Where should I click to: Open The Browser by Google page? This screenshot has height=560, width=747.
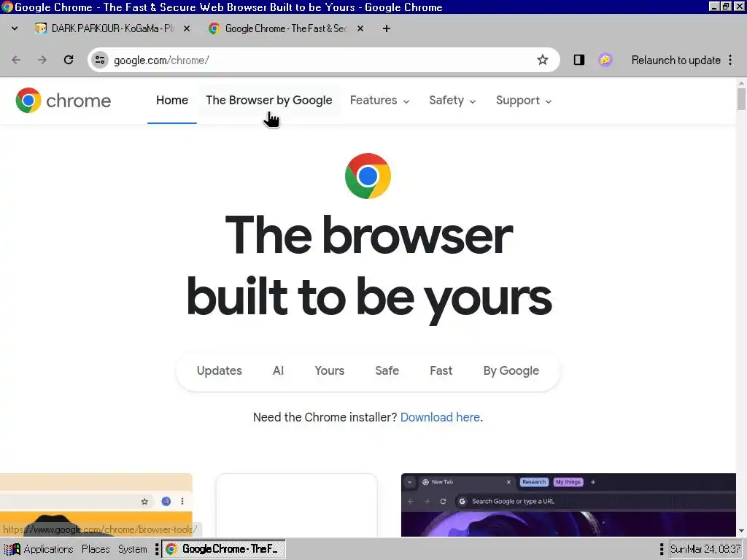269,101
